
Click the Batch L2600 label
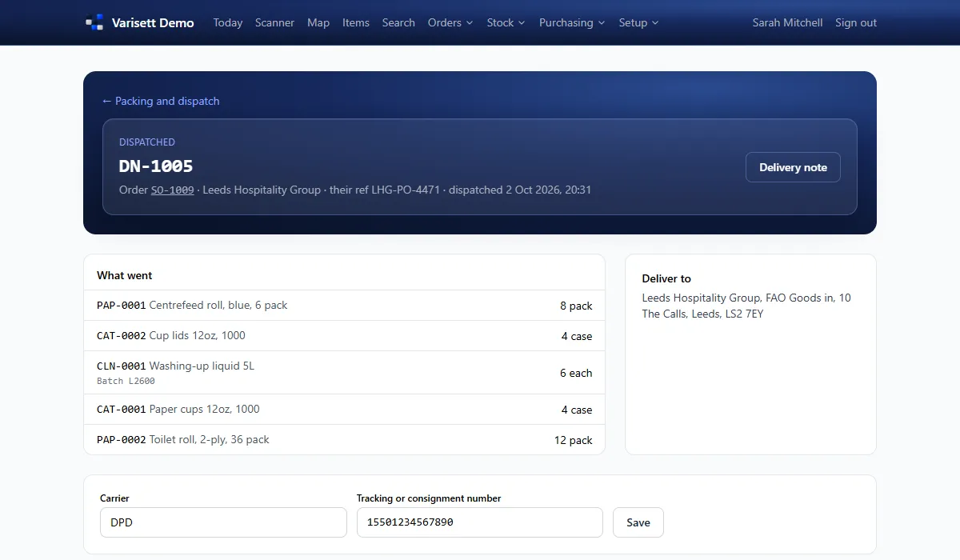(x=126, y=382)
